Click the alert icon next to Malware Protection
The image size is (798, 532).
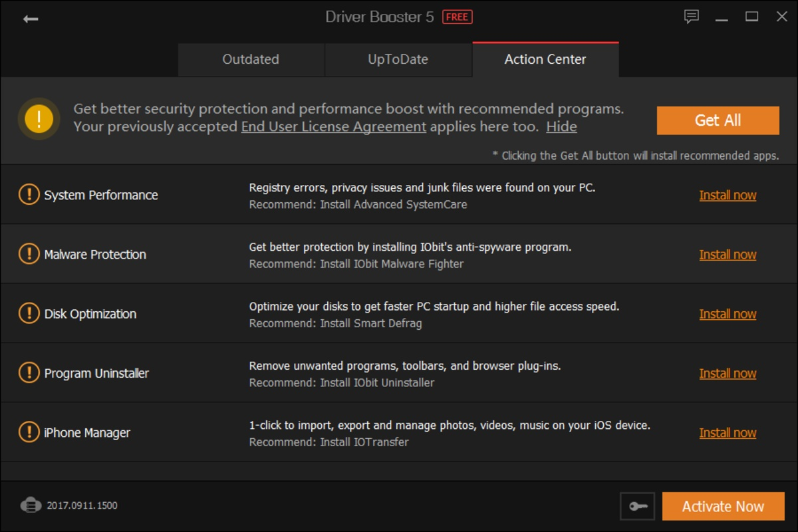click(x=28, y=254)
